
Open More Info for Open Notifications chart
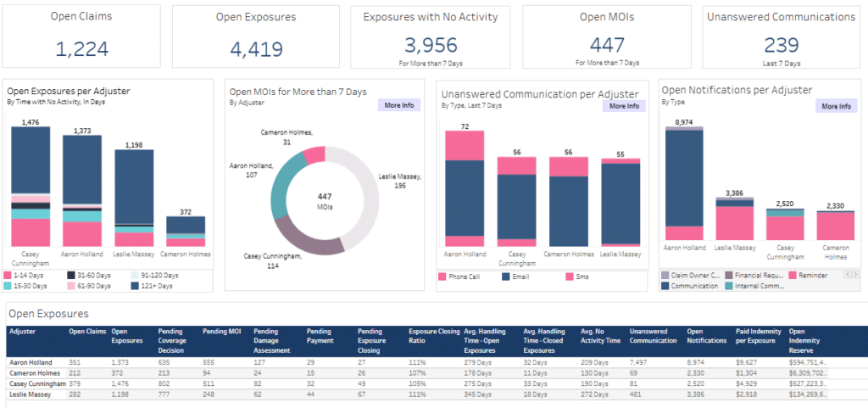pos(837,106)
